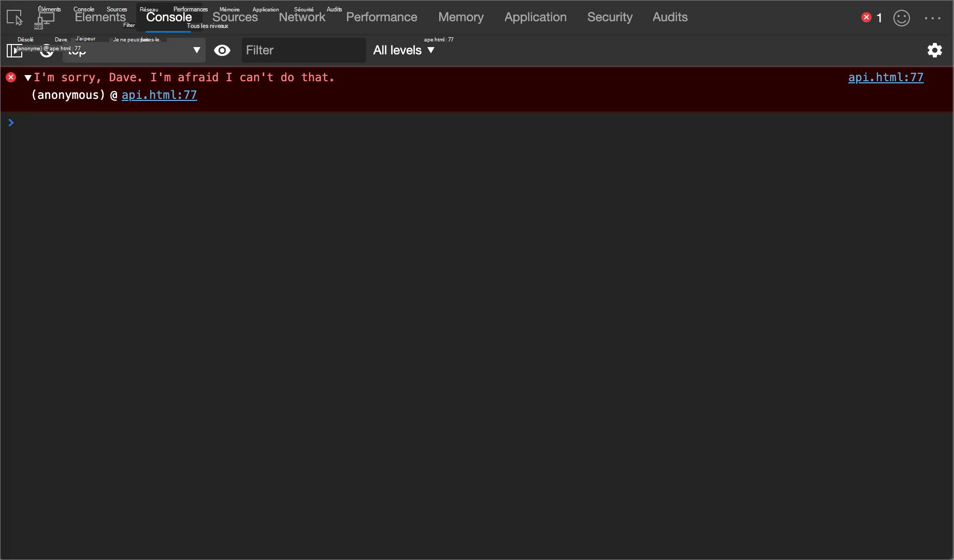The height and width of the screenshot is (560, 954).
Task: Click the anonymous stack frame api.html:77 link
Action: coord(159,95)
